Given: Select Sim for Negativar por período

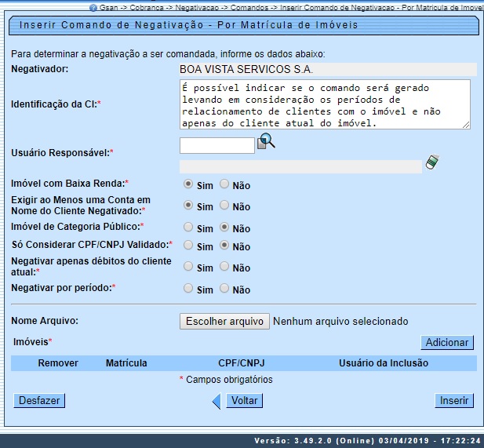Looking at the screenshot, I should click(x=187, y=289).
